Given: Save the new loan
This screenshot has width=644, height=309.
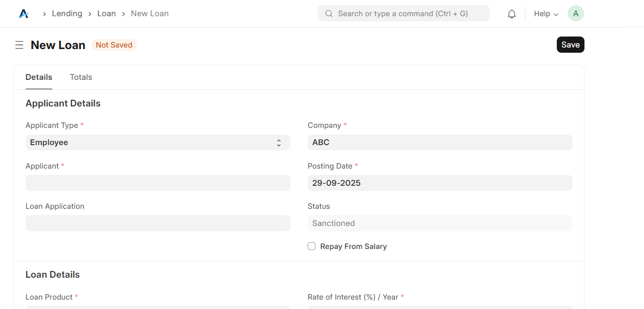Looking at the screenshot, I should point(570,45).
